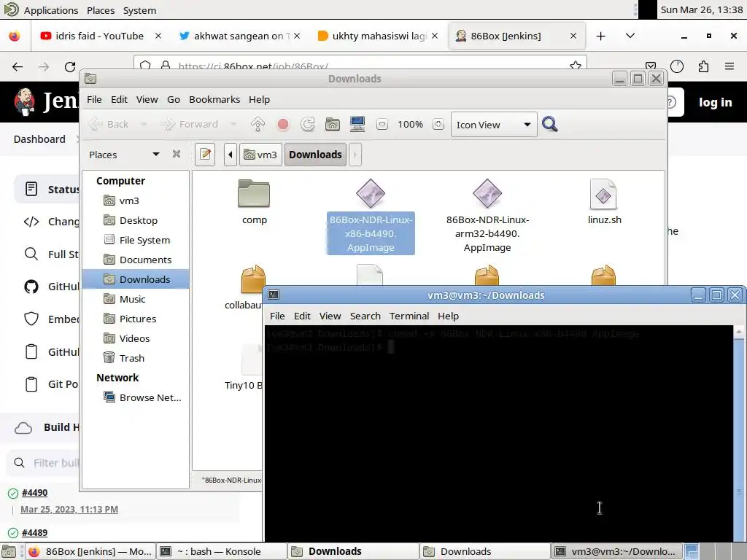Open the Terminal menu in terminal window
Screen dimensions: 747x560
[409, 316]
